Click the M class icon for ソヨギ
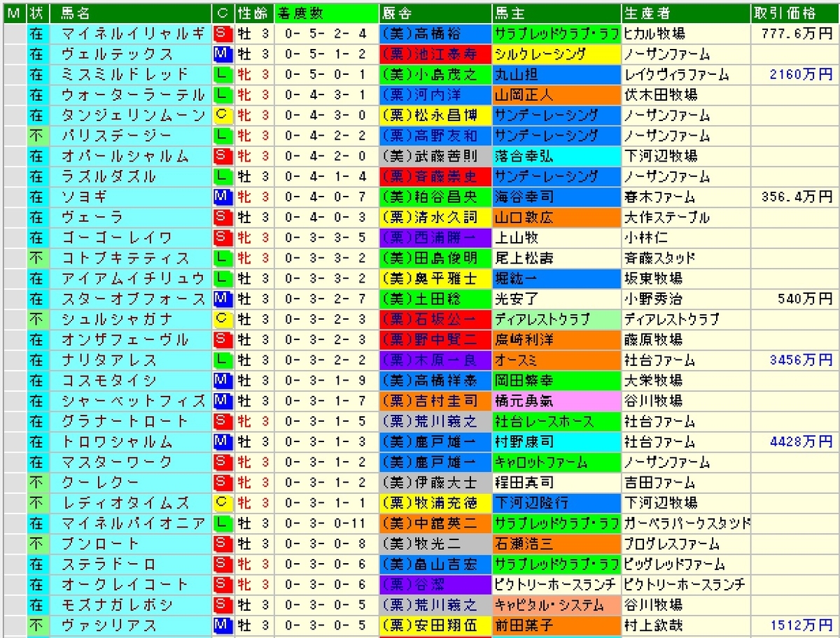The width and height of the screenshot is (840, 638). pyautogui.click(x=223, y=196)
